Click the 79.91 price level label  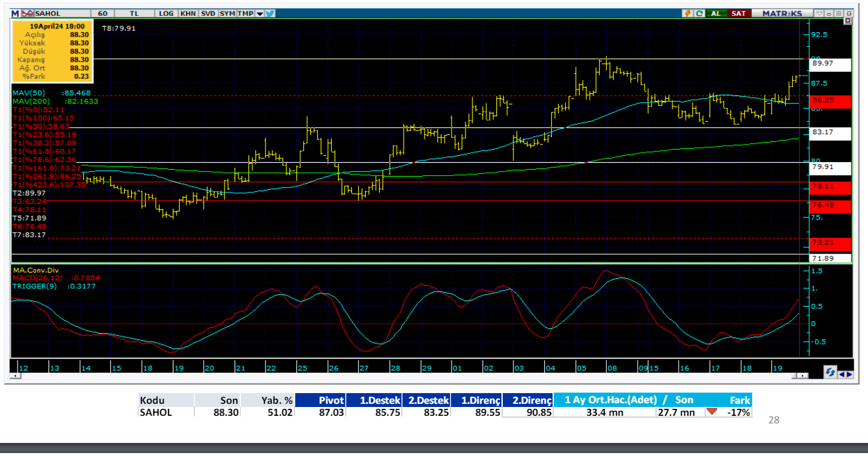point(830,168)
